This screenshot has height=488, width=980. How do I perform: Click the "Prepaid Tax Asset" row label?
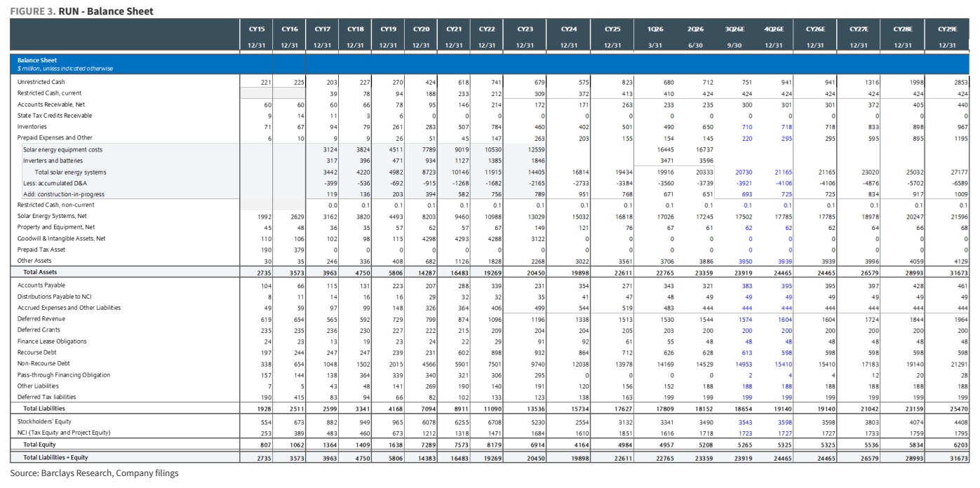pos(41,250)
